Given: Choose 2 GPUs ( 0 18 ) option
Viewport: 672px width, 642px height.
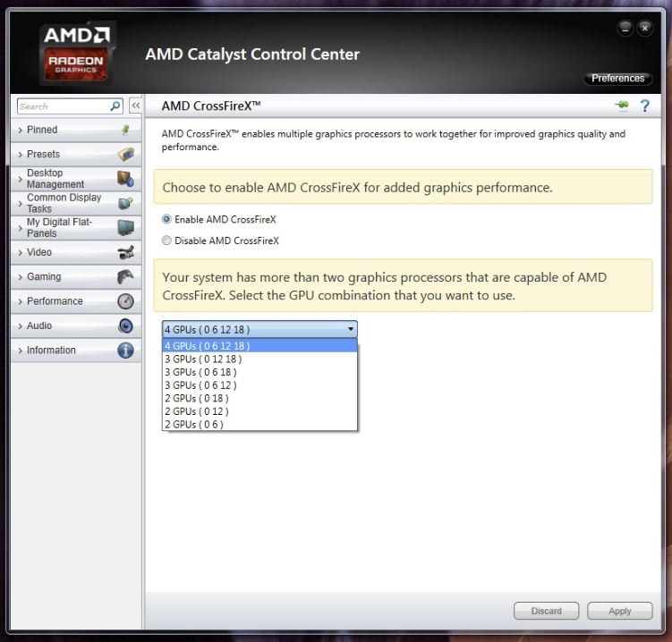Looking at the screenshot, I should tap(259, 398).
